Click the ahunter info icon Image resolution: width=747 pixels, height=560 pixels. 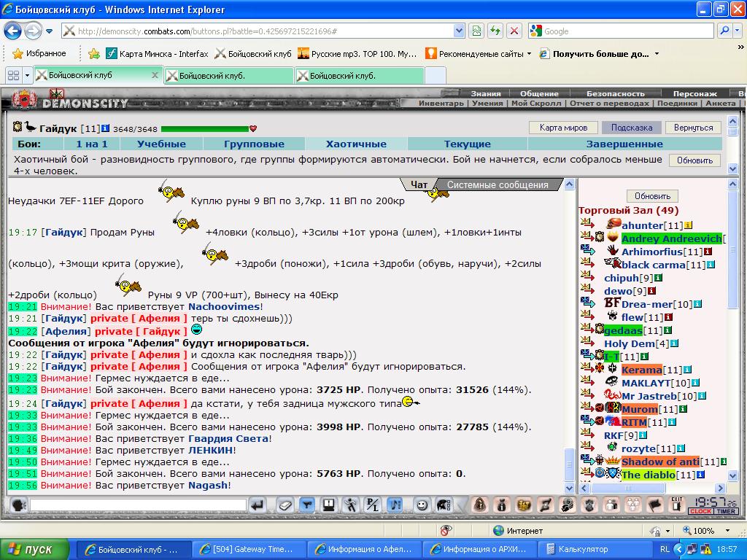688,225
